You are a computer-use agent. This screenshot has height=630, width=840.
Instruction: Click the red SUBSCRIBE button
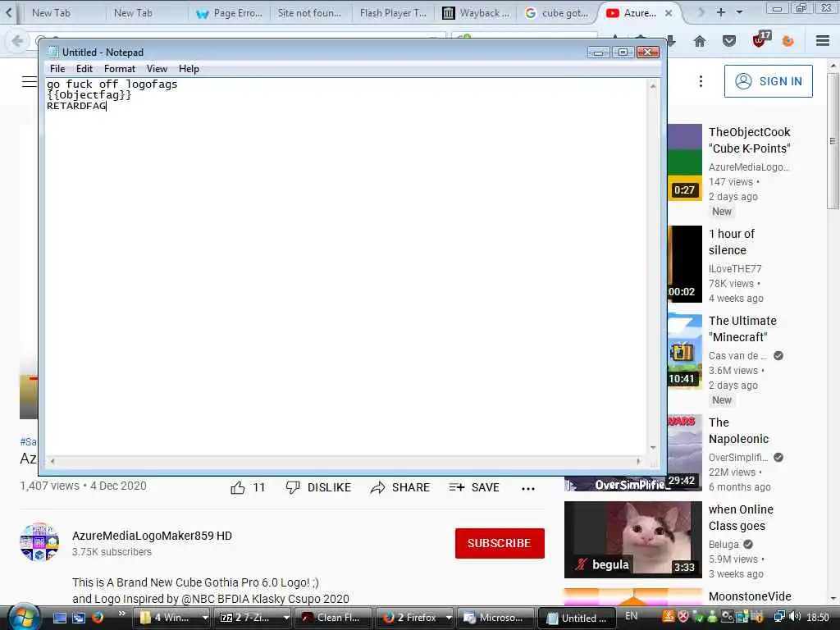coord(500,543)
